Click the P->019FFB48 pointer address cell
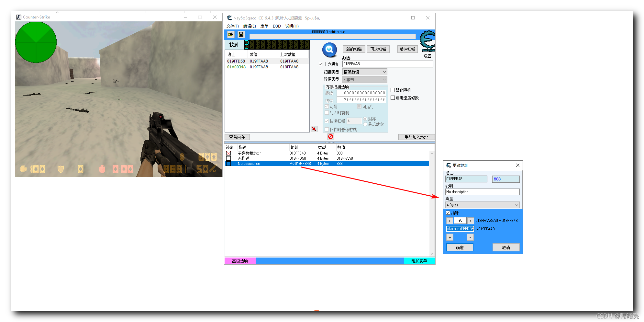The height and width of the screenshot is (322, 644). click(x=300, y=164)
